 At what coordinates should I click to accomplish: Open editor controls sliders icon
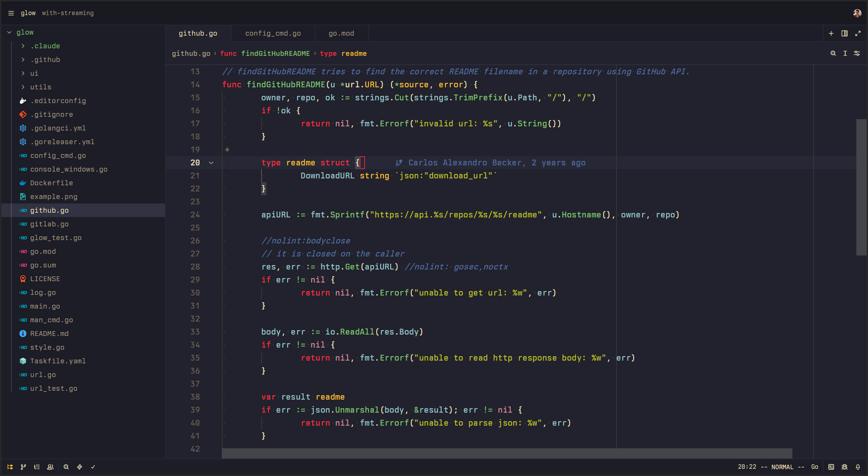coord(857,53)
